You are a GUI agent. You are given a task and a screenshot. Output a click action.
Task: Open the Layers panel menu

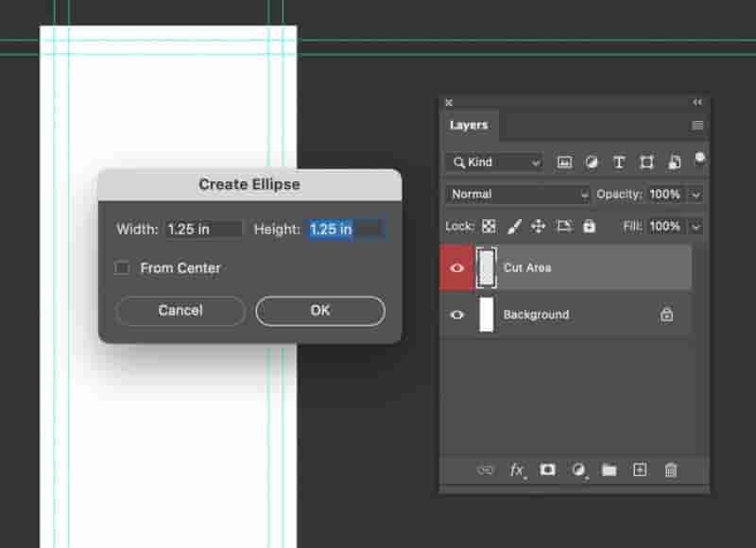click(x=697, y=126)
